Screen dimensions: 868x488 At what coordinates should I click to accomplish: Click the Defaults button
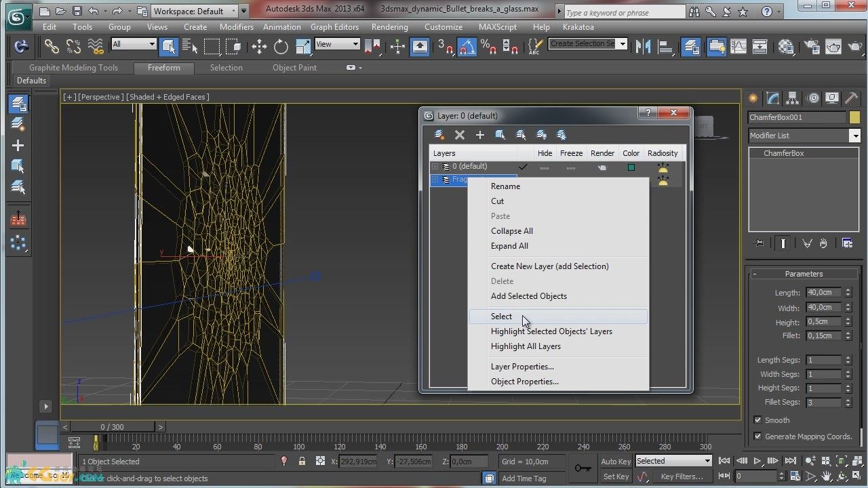(x=31, y=81)
